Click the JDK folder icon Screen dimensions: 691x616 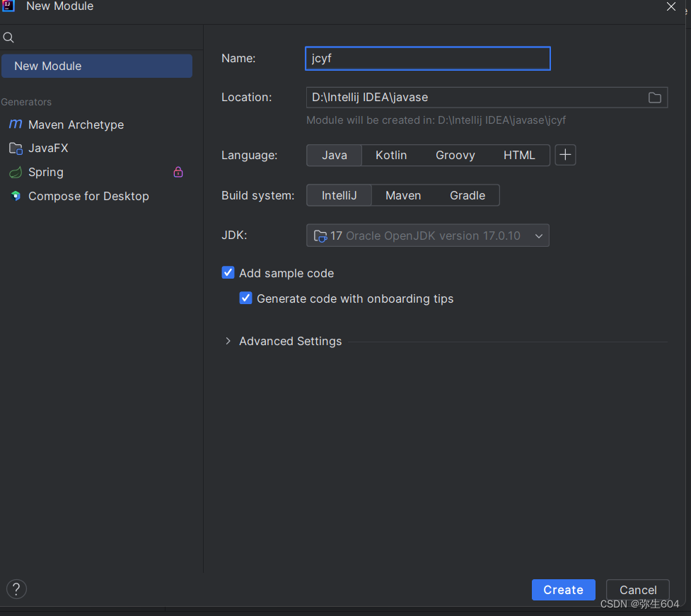[320, 236]
